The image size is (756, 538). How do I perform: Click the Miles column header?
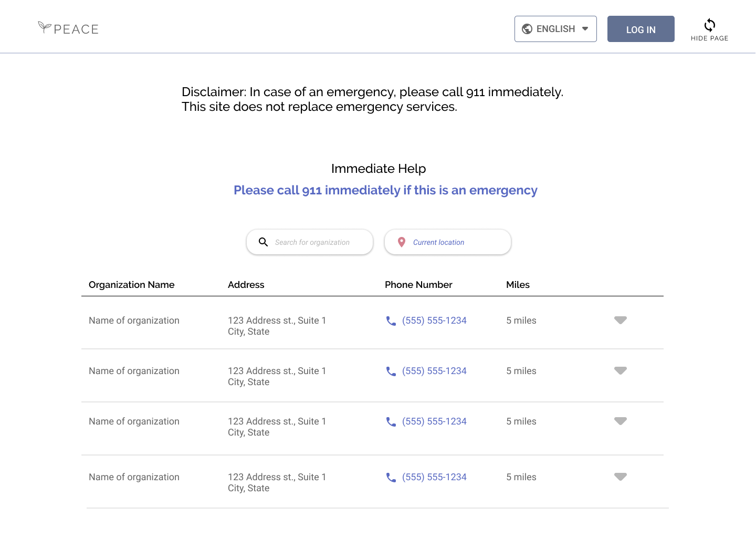pyautogui.click(x=518, y=285)
